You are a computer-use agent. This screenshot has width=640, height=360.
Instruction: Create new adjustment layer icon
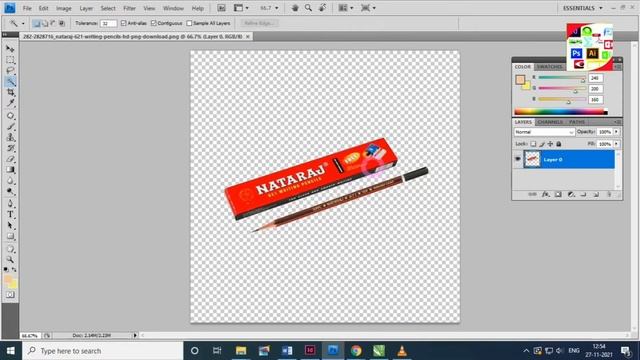(x=571, y=195)
